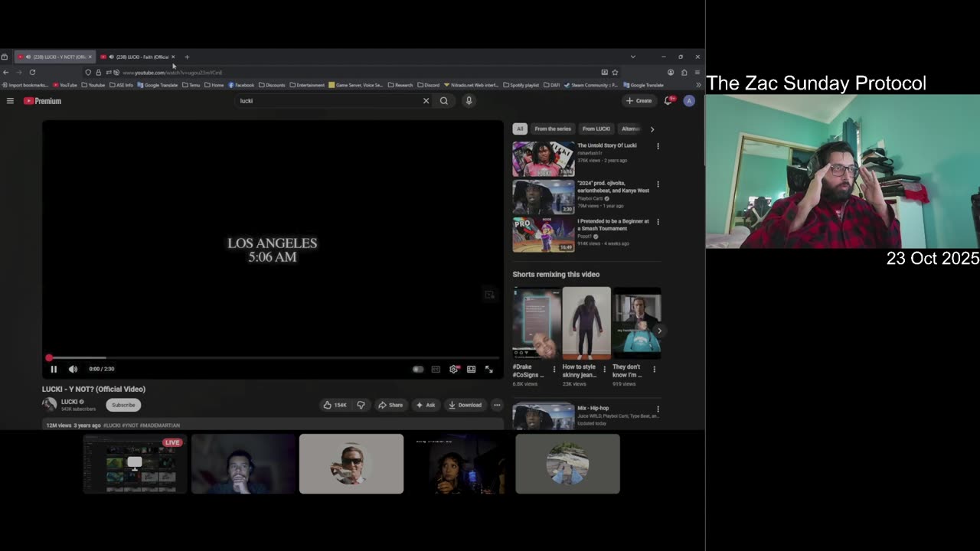Bookmark this page with the star
The image size is (980, 551).
coord(615,72)
